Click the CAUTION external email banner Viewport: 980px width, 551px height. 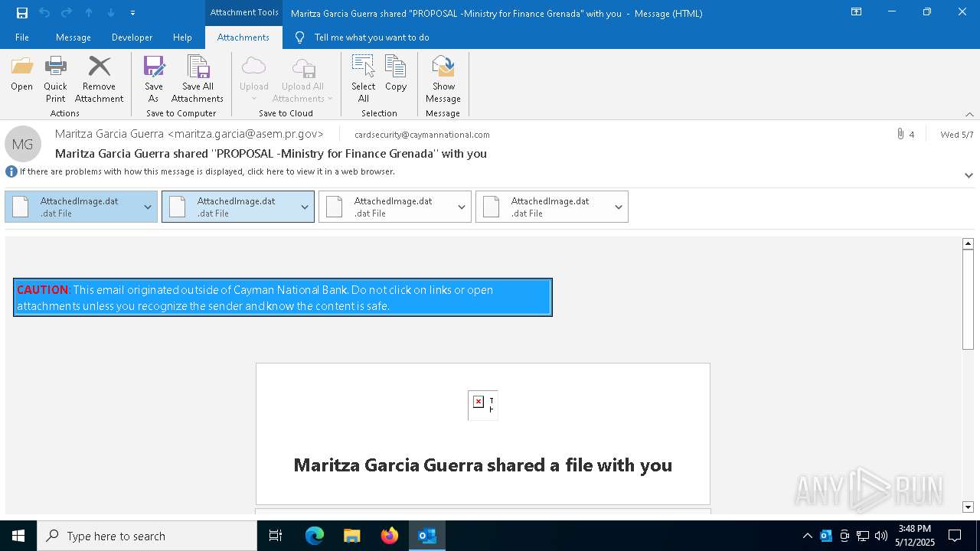point(283,298)
